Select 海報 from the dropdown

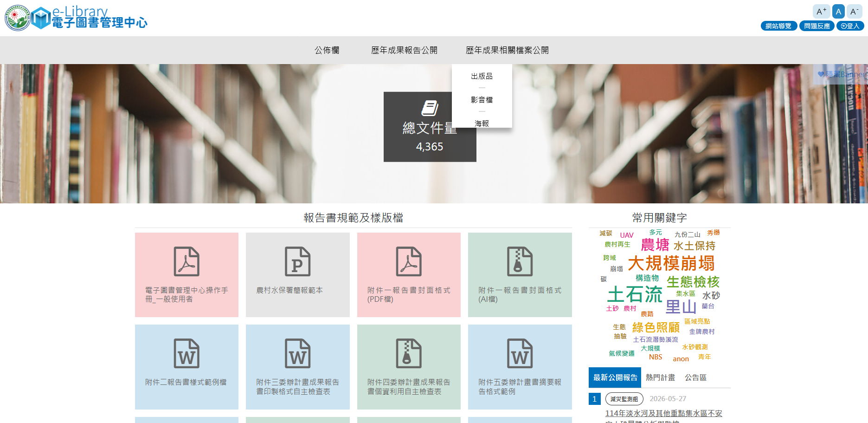pyautogui.click(x=482, y=123)
